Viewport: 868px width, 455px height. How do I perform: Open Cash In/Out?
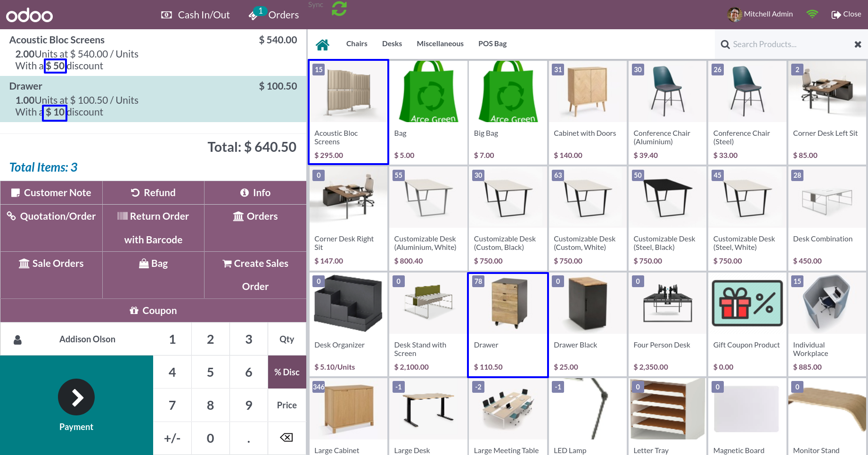[x=196, y=15]
